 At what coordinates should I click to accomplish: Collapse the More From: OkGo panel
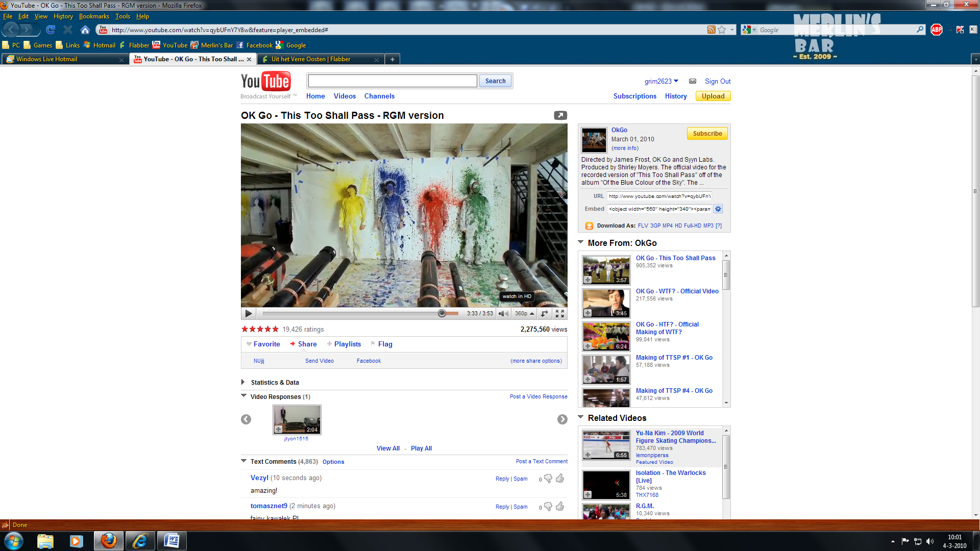pos(581,242)
